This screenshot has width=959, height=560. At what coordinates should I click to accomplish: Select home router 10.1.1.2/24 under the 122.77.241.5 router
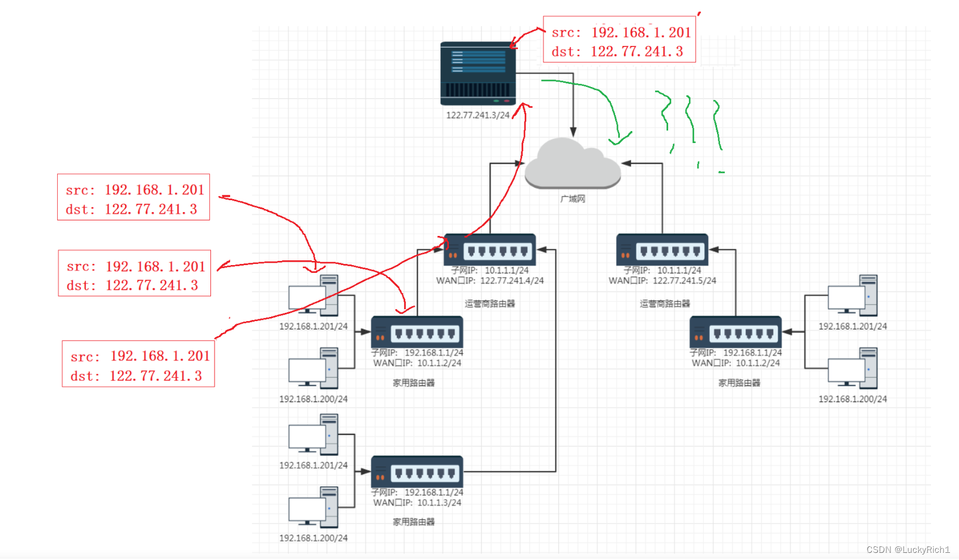tap(735, 332)
